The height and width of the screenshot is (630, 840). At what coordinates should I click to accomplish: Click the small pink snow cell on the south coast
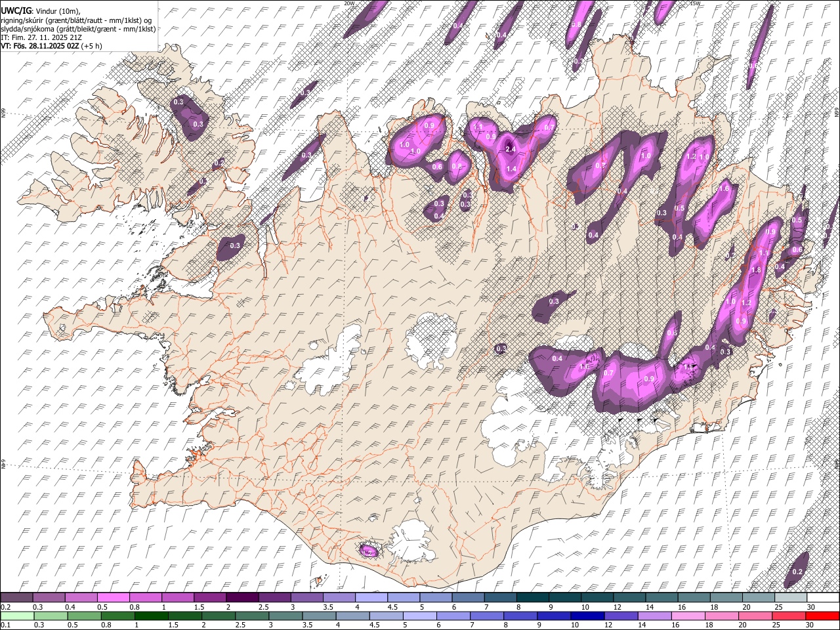pyautogui.click(x=368, y=550)
